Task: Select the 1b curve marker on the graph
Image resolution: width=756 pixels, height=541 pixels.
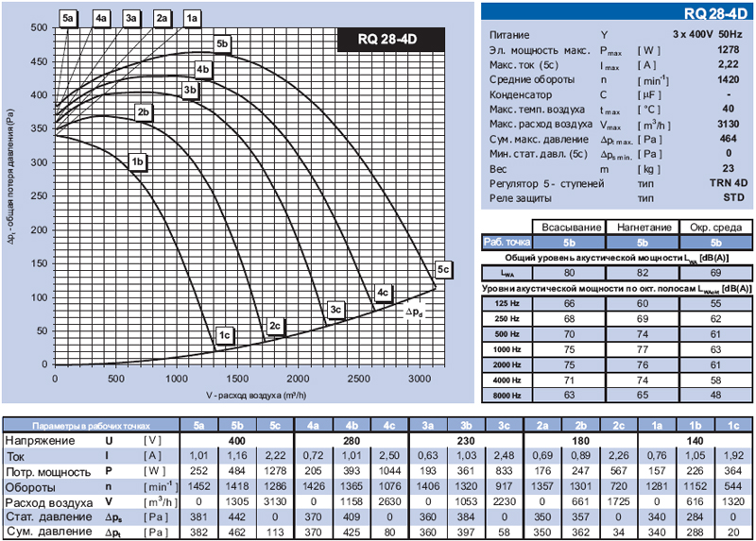Action: click(x=138, y=162)
